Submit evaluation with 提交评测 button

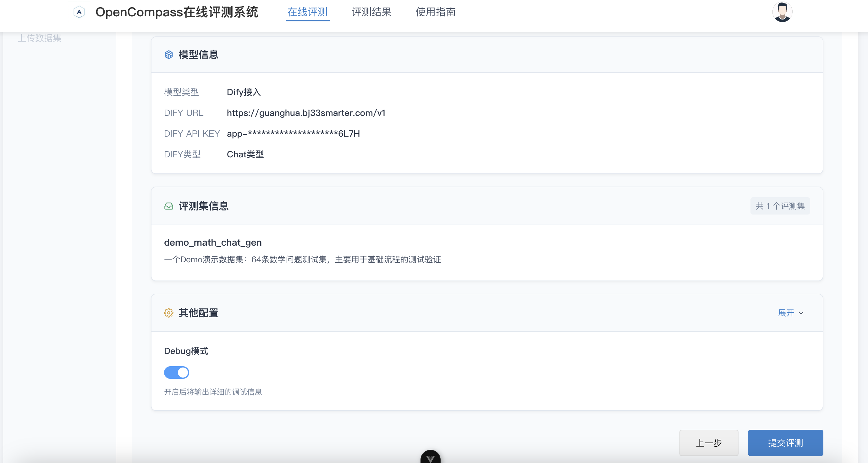pyautogui.click(x=785, y=443)
